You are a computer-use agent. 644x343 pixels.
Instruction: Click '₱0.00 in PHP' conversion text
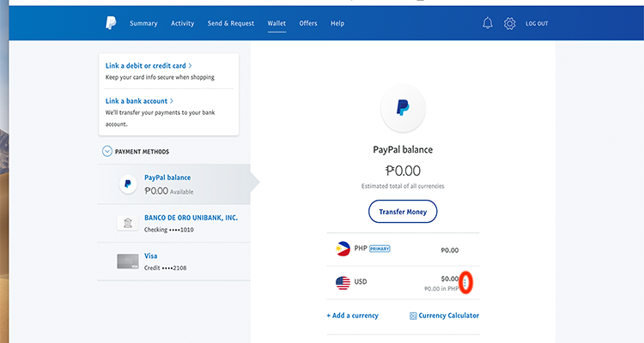(x=441, y=289)
